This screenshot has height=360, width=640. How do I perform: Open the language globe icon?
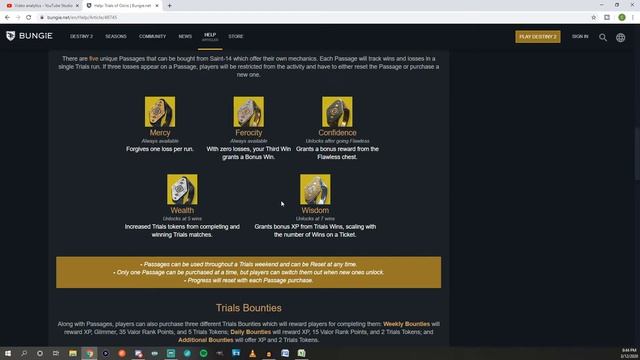click(620, 37)
